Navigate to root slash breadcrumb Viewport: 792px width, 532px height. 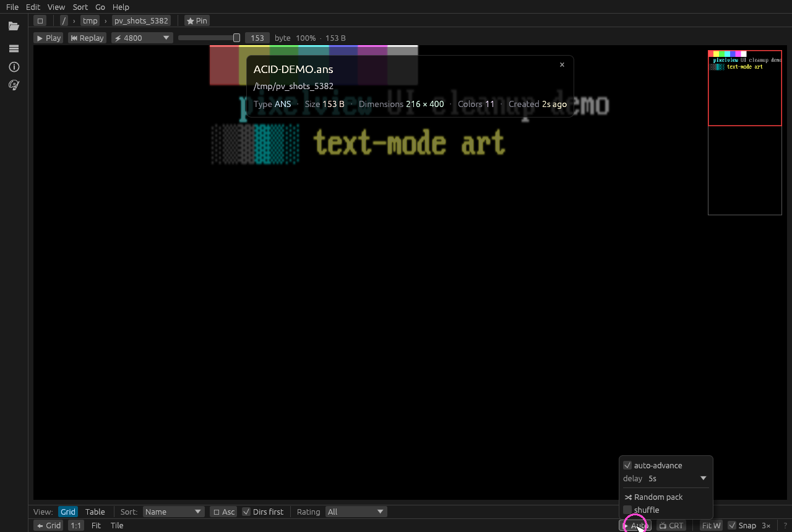coord(64,21)
